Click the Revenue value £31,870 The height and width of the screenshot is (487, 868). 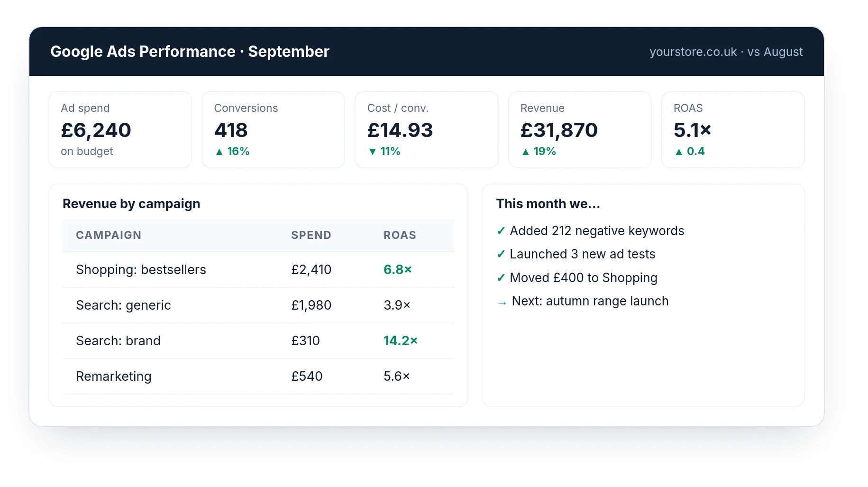coord(559,130)
